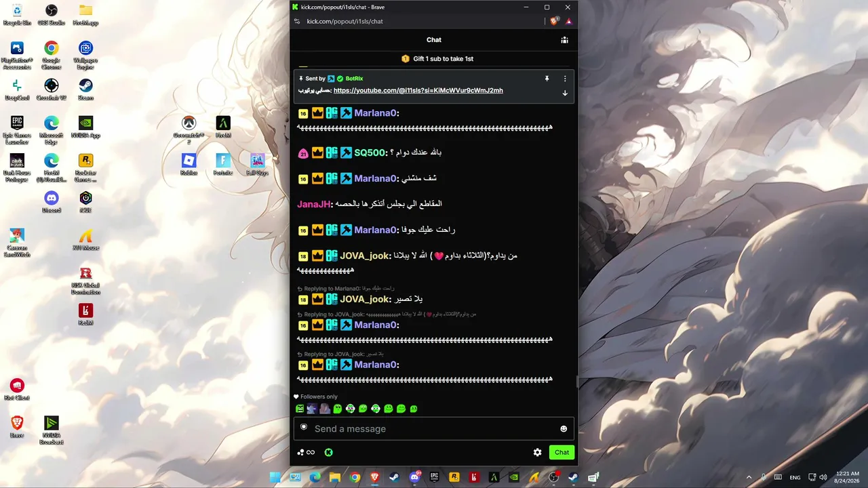Launch RISK Global Domination desktop shortcut

[x=85, y=281]
